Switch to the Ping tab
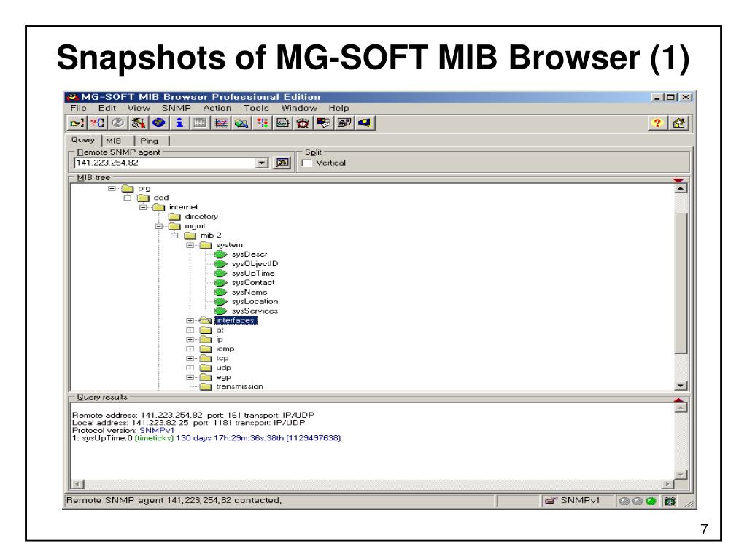Image resolution: width=747 pixels, height=560 pixels. coord(149,141)
